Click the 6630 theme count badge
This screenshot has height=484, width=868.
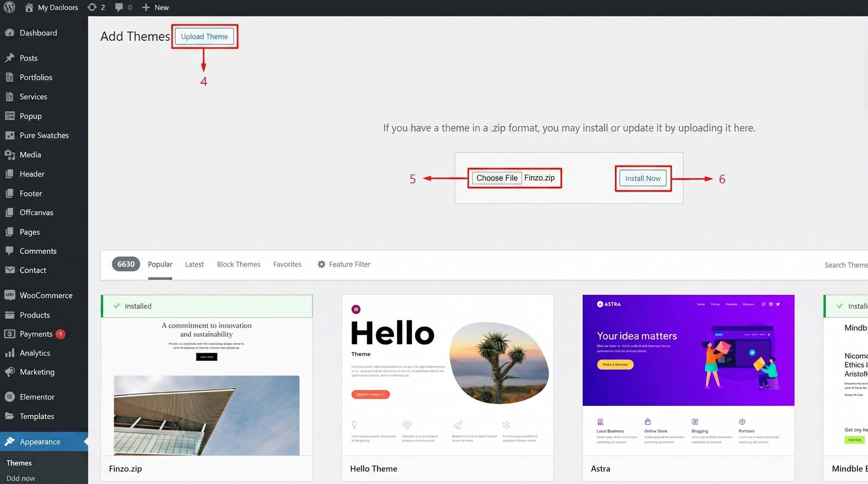click(x=126, y=264)
